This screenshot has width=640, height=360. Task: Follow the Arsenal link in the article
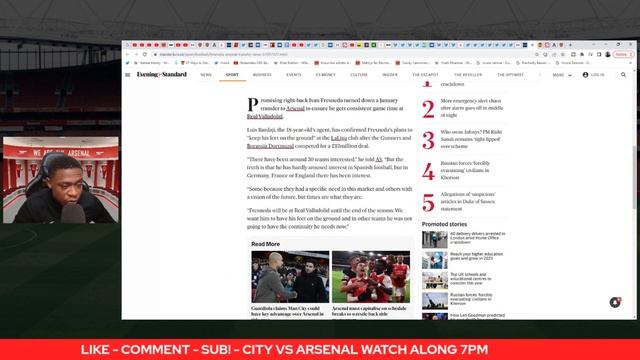tap(296, 109)
